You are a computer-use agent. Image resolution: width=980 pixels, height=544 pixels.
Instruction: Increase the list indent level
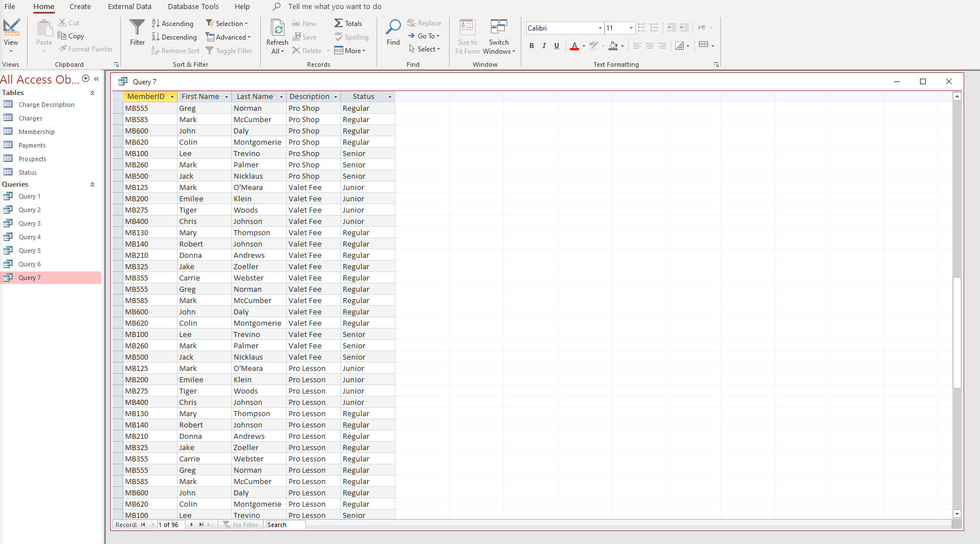671,27
